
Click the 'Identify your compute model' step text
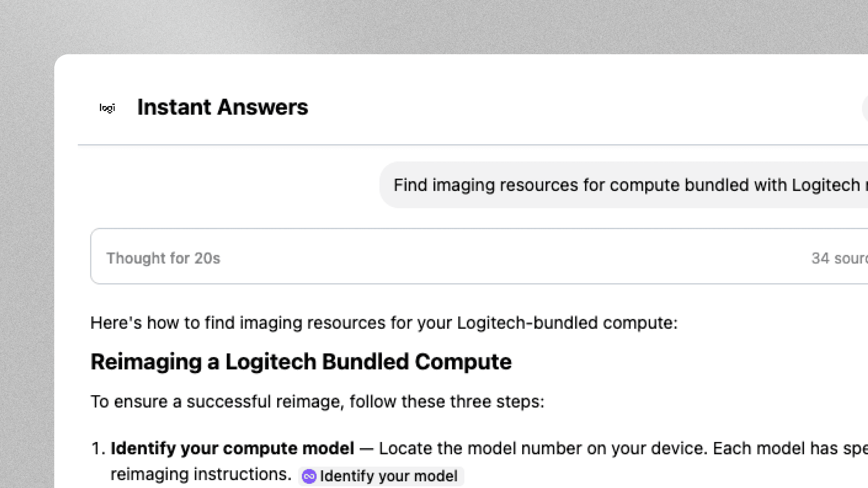click(232, 448)
